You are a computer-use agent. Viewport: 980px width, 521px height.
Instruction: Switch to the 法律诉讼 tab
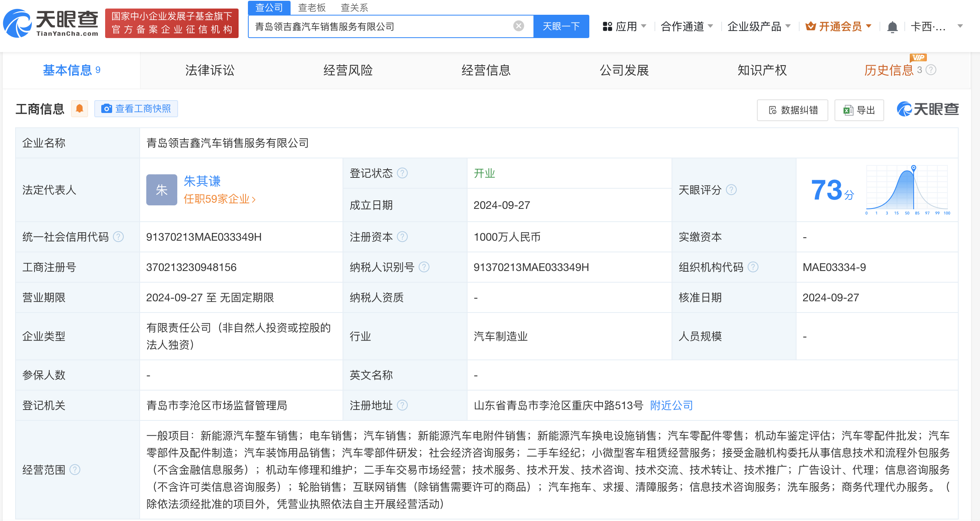tap(210, 70)
